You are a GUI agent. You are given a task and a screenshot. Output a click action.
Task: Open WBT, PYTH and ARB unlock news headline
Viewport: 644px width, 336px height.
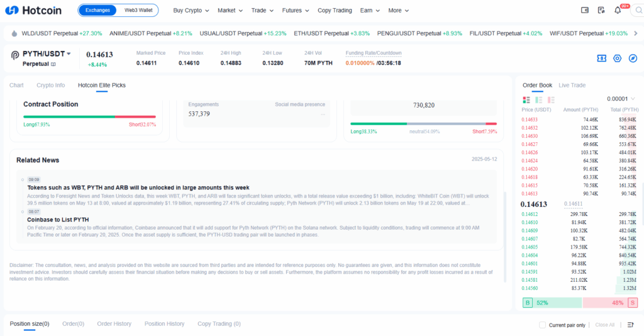click(138, 188)
